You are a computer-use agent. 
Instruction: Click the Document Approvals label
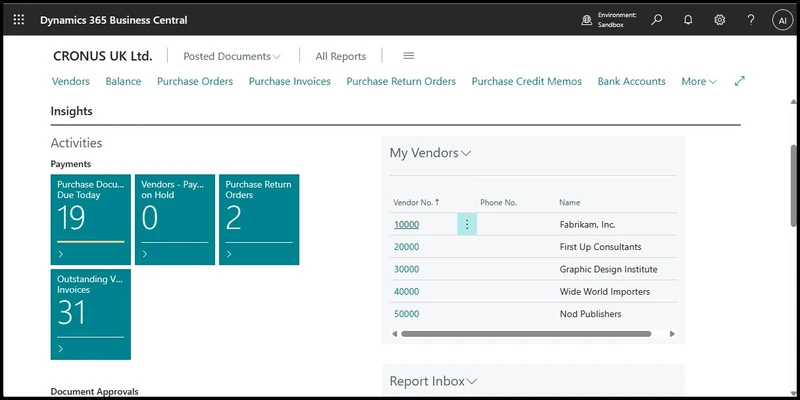94,392
